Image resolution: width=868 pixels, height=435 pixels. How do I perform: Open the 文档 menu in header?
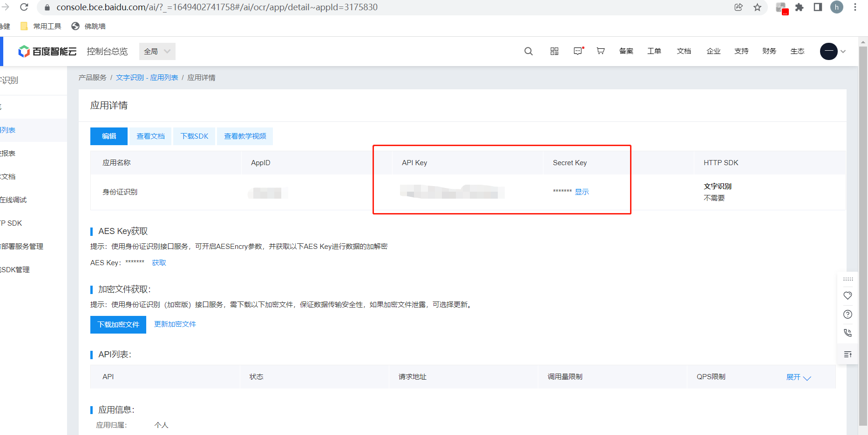[684, 51]
